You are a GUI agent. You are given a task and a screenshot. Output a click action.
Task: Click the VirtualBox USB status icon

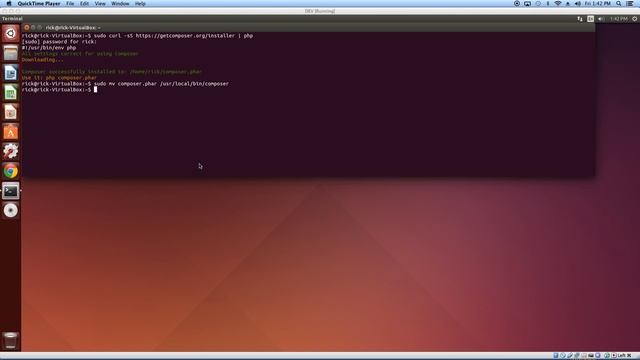click(x=570, y=356)
